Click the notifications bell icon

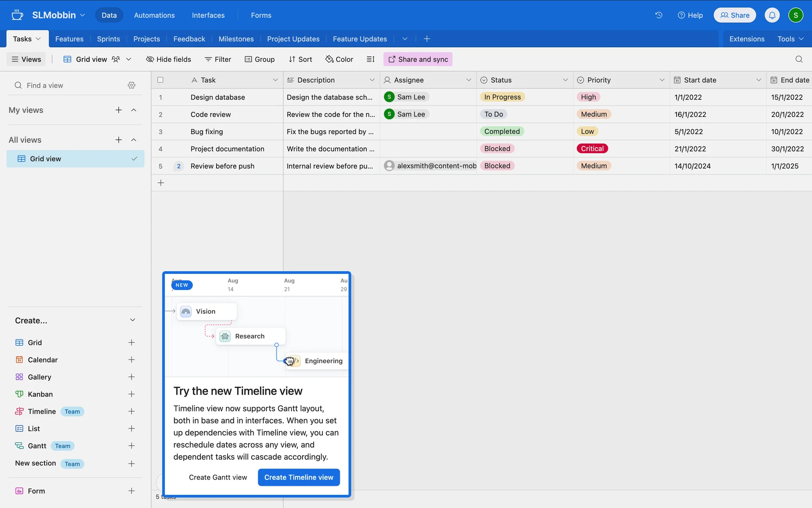tap(772, 15)
